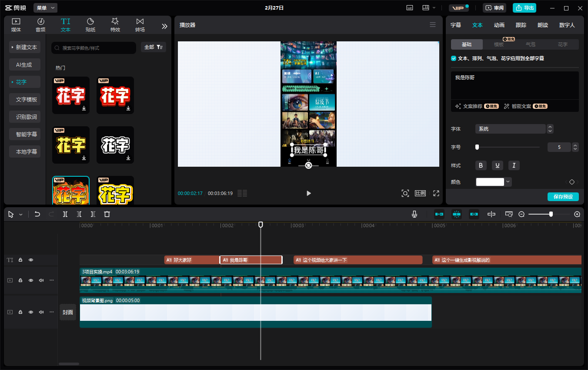
Task: Delete selected clip with trash icon
Action: point(107,214)
